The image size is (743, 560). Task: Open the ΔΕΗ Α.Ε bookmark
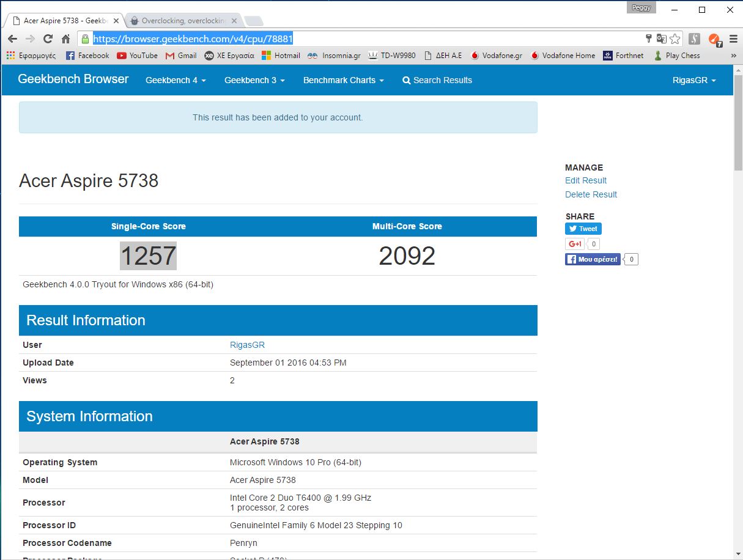[x=443, y=56]
